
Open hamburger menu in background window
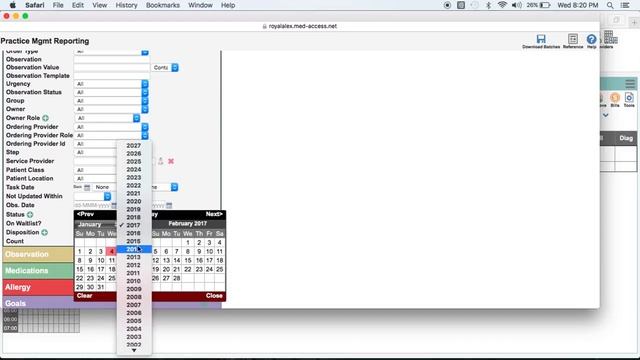pyautogui.click(x=630, y=84)
